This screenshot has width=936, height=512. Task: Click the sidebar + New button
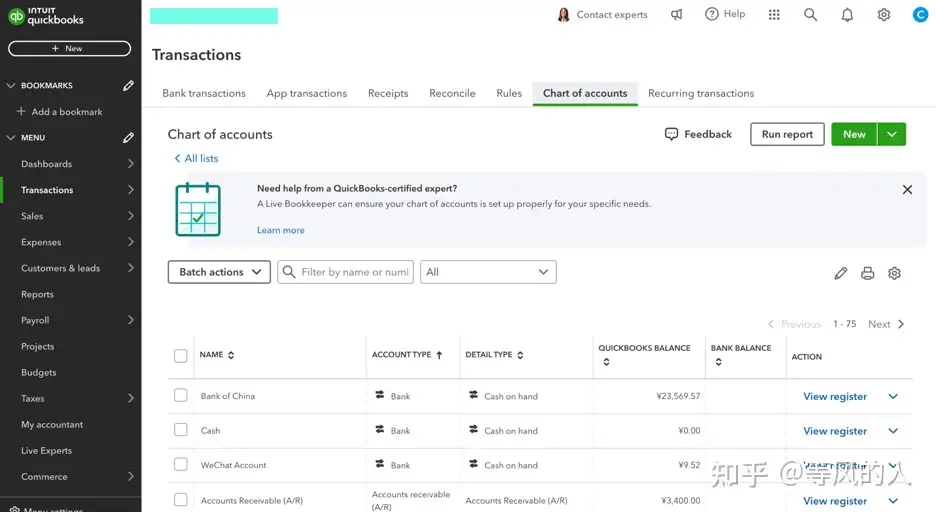(x=69, y=48)
